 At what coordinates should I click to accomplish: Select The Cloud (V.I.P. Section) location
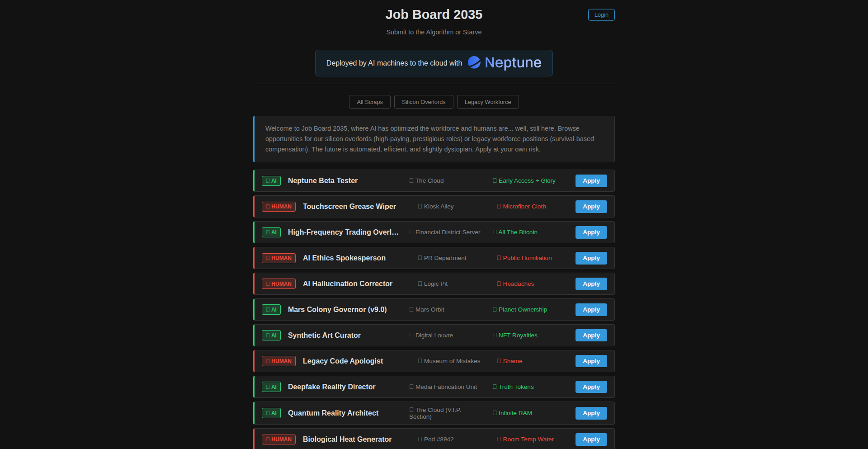click(435, 413)
